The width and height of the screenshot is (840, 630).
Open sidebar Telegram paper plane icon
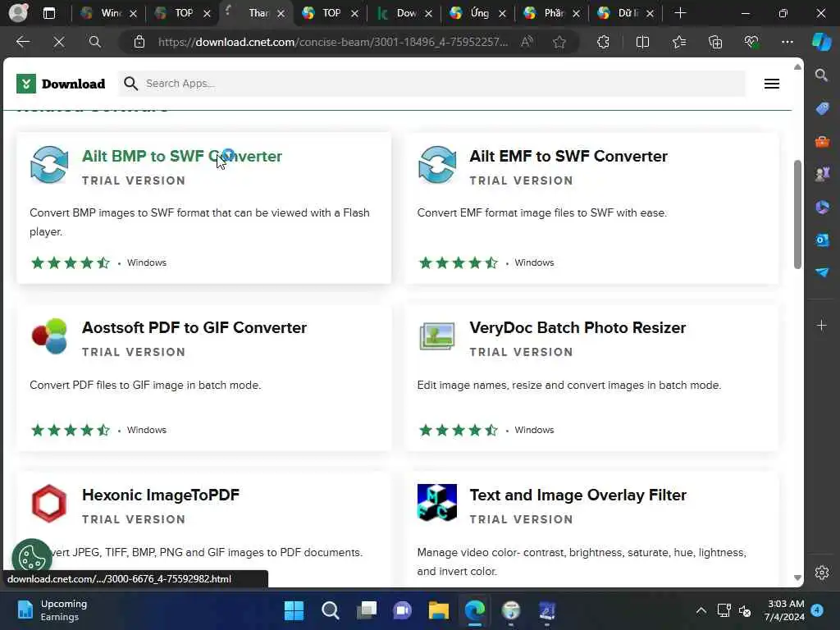(x=822, y=272)
